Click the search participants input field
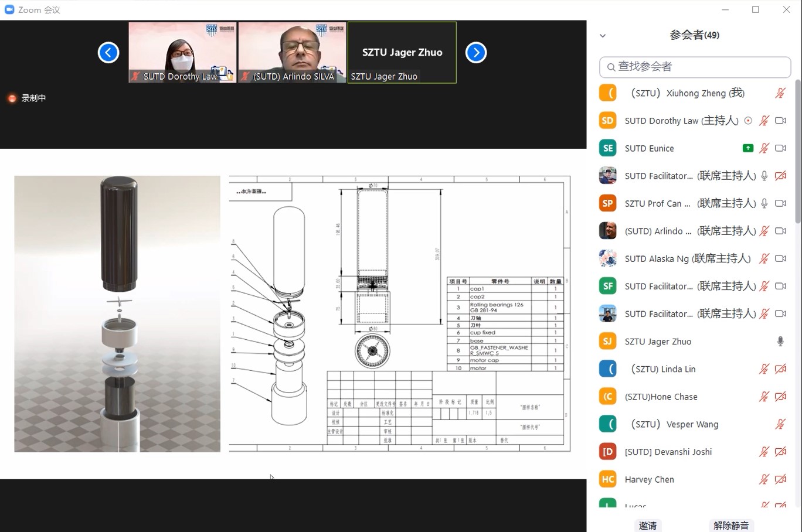The width and height of the screenshot is (802, 532). pyautogui.click(x=695, y=67)
